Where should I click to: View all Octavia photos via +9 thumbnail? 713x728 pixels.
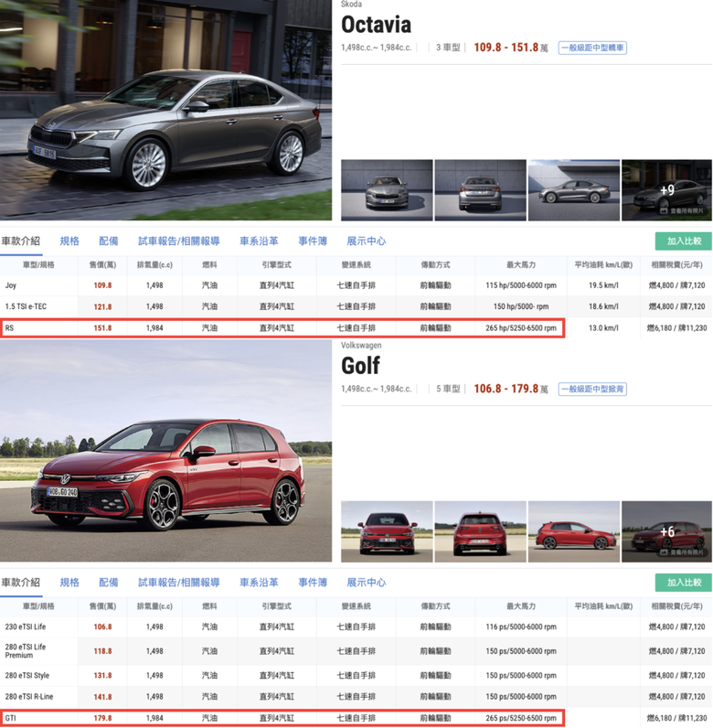666,190
